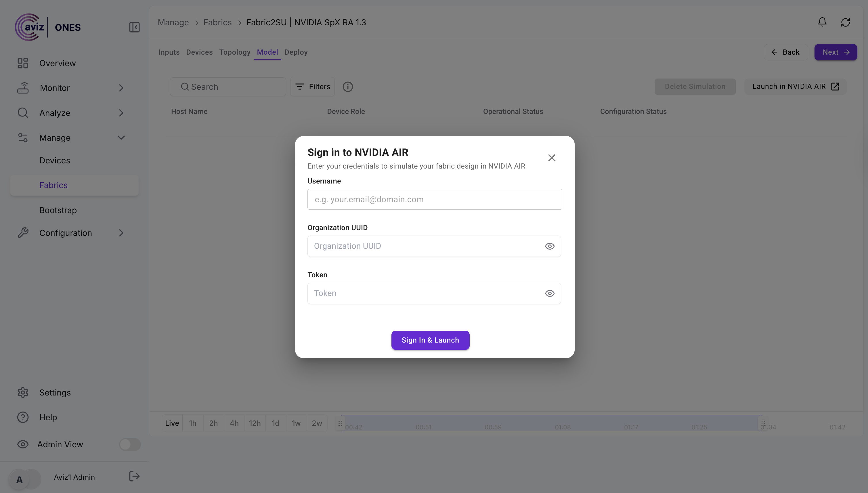868x493 pixels.
Task: Focus the Username email input field
Action: coord(434,199)
